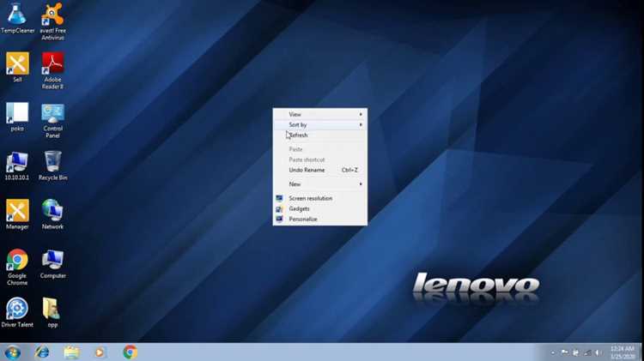
Task: Expand the New submenu arrow
Action: coord(361,184)
